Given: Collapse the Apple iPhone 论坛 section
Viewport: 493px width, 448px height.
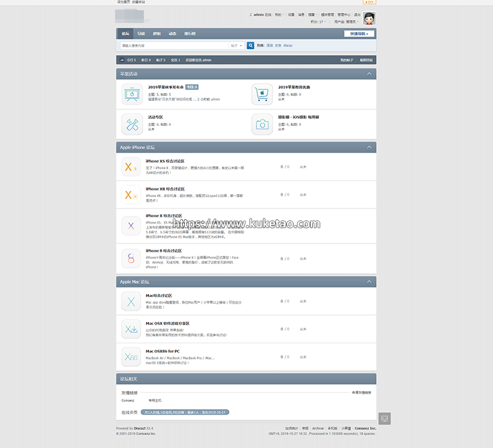Looking at the screenshot, I should tap(369, 148).
